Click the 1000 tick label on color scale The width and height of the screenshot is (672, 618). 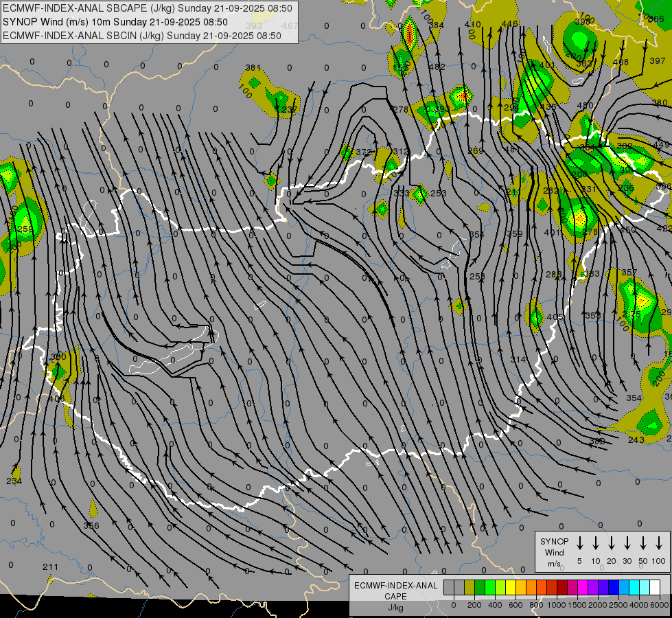(x=557, y=605)
